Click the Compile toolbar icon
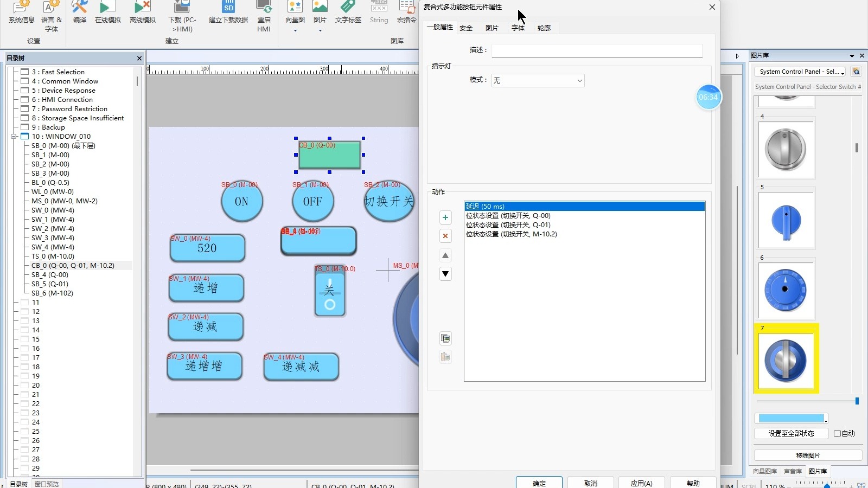This screenshot has height=488, width=868. point(80,12)
